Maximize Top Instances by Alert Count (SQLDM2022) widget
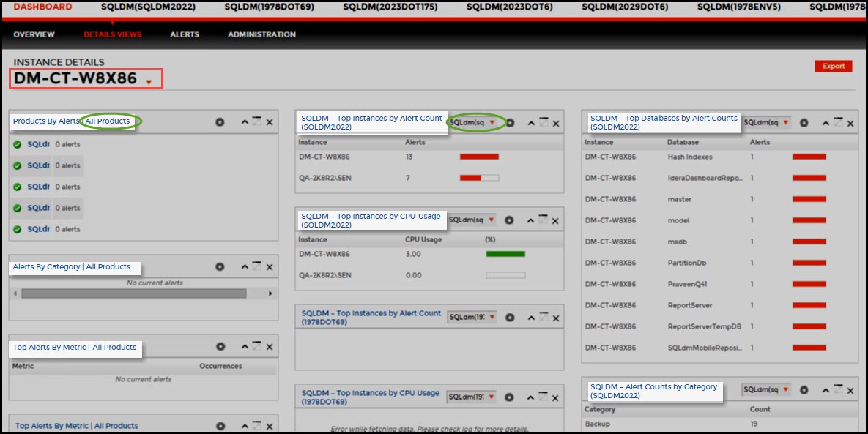This screenshot has width=868, height=434. tap(544, 122)
